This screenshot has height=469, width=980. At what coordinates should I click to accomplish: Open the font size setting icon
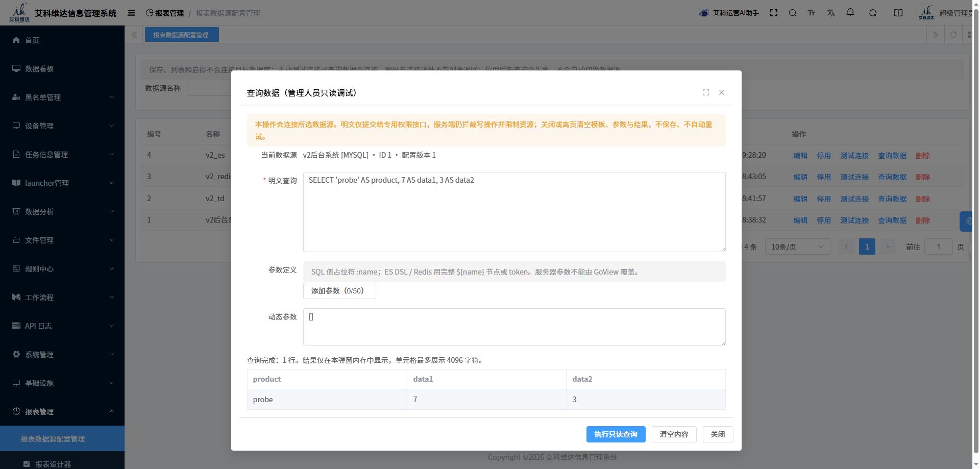click(812, 13)
